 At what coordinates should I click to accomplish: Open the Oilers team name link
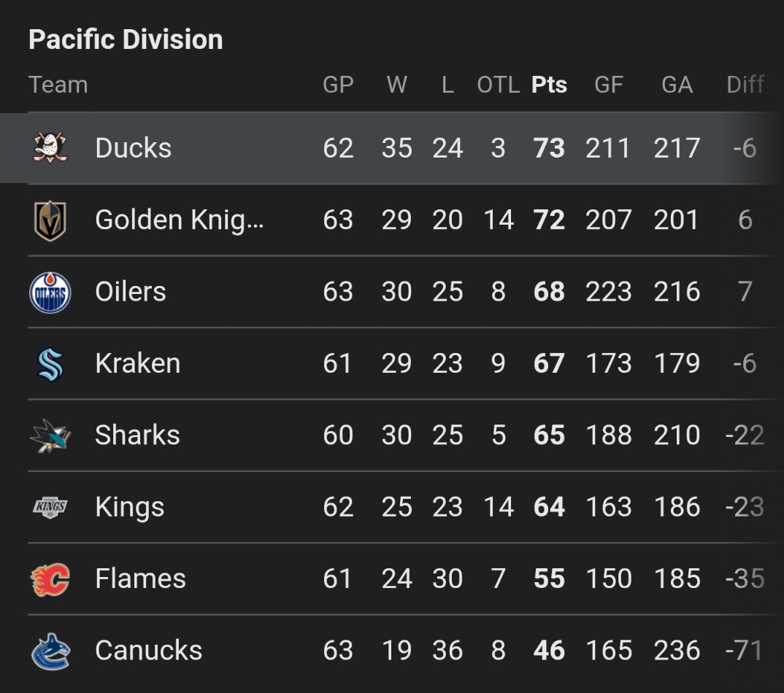(x=131, y=292)
